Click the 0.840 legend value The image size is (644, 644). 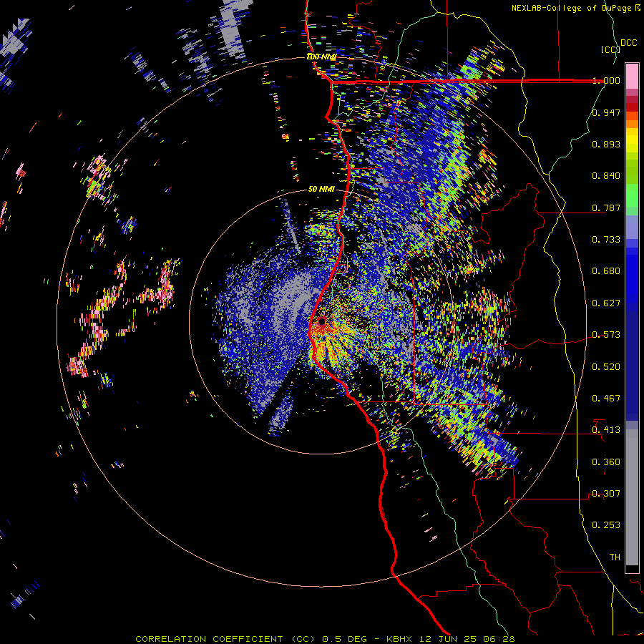coord(606,176)
